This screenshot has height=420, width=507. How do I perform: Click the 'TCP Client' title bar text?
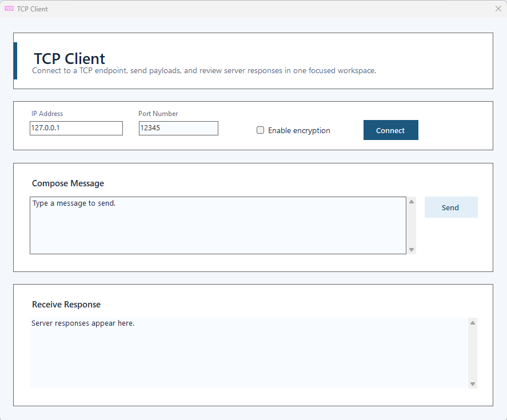tap(33, 9)
